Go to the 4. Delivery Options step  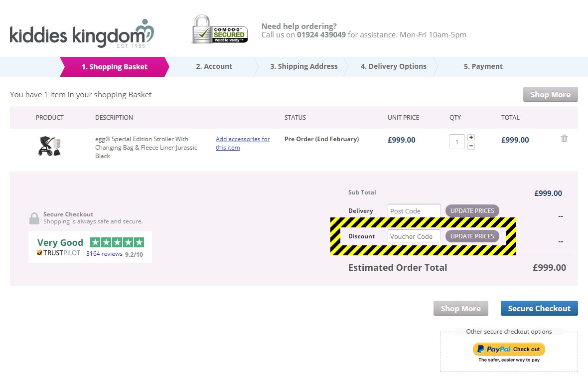(393, 66)
